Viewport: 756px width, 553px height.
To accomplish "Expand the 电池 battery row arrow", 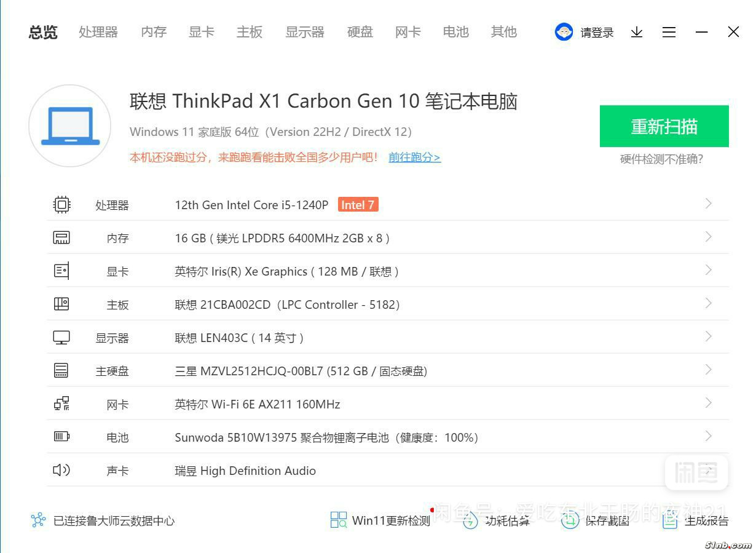I will [x=708, y=436].
